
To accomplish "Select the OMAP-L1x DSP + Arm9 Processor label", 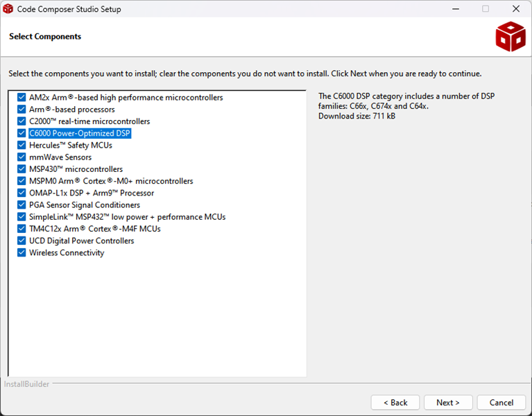I will (92, 193).
